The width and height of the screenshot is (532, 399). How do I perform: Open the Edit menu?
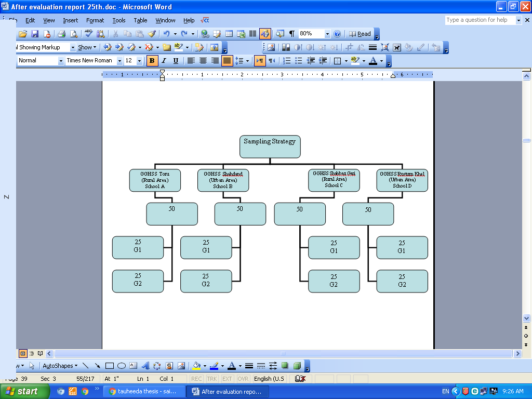30,20
